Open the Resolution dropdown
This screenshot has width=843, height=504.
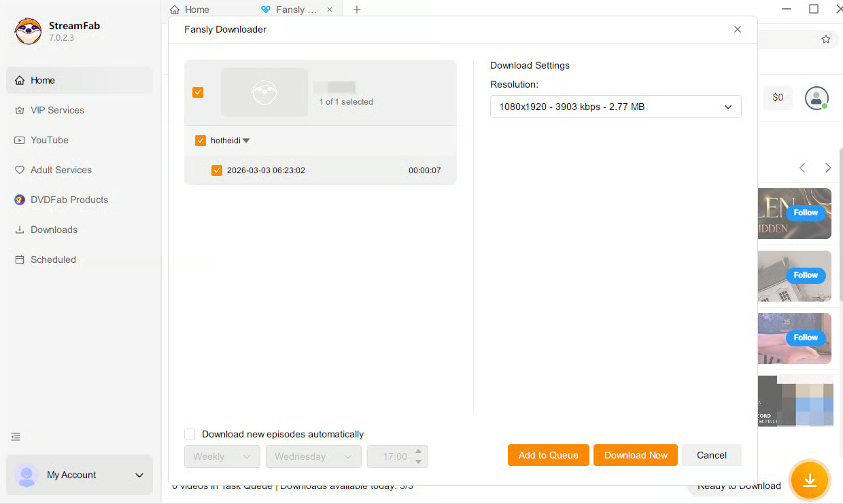(x=616, y=107)
